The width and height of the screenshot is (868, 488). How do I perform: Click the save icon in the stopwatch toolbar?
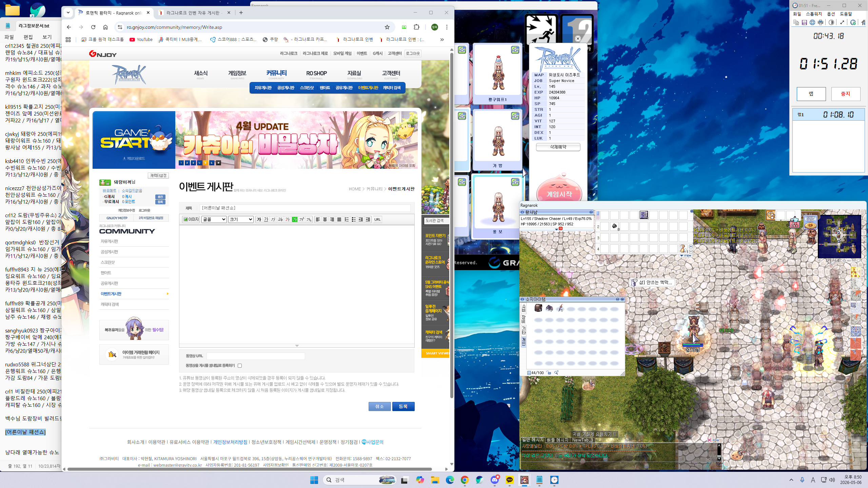[x=804, y=22]
